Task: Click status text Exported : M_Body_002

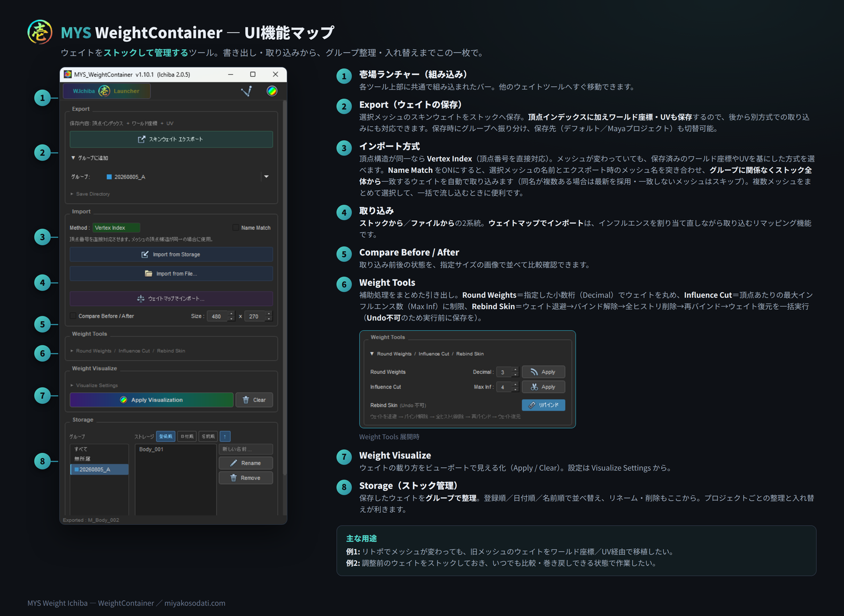Action: coord(91,520)
